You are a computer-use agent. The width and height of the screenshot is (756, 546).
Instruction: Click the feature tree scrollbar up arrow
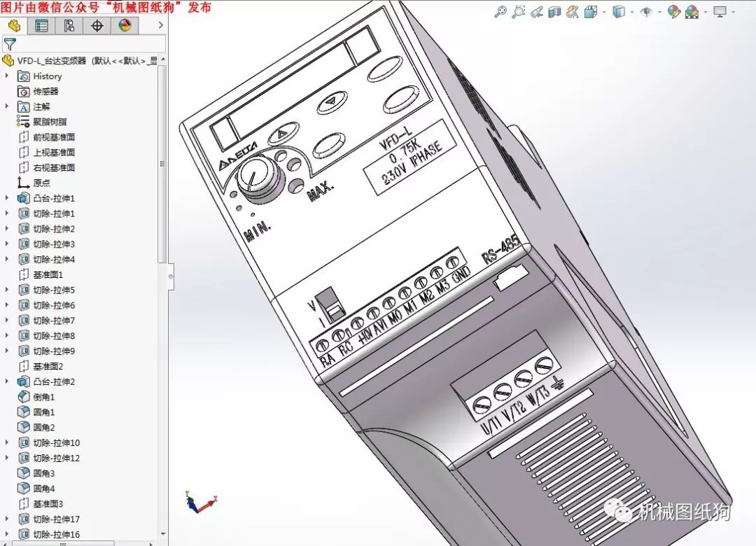[163, 59]
